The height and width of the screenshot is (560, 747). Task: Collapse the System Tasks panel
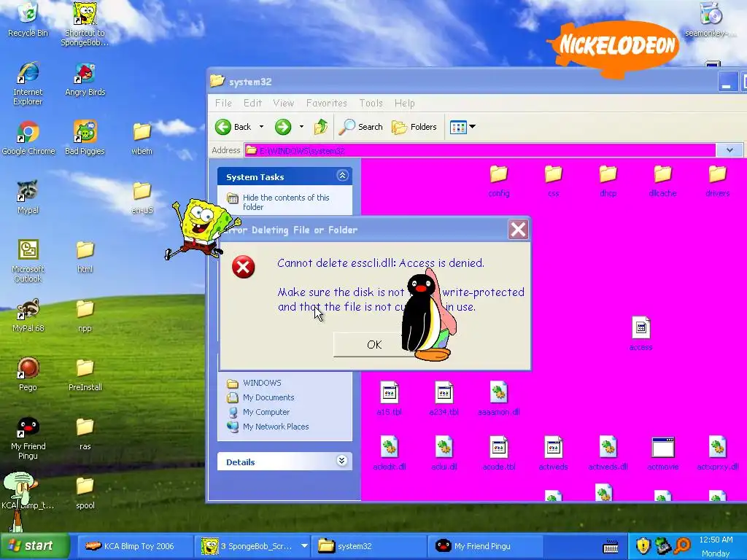pos(342,176)
